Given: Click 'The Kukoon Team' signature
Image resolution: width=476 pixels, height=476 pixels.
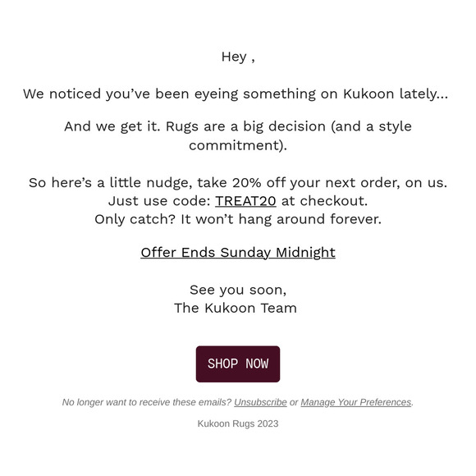Looking at the screenshot, I should point(236,308).
